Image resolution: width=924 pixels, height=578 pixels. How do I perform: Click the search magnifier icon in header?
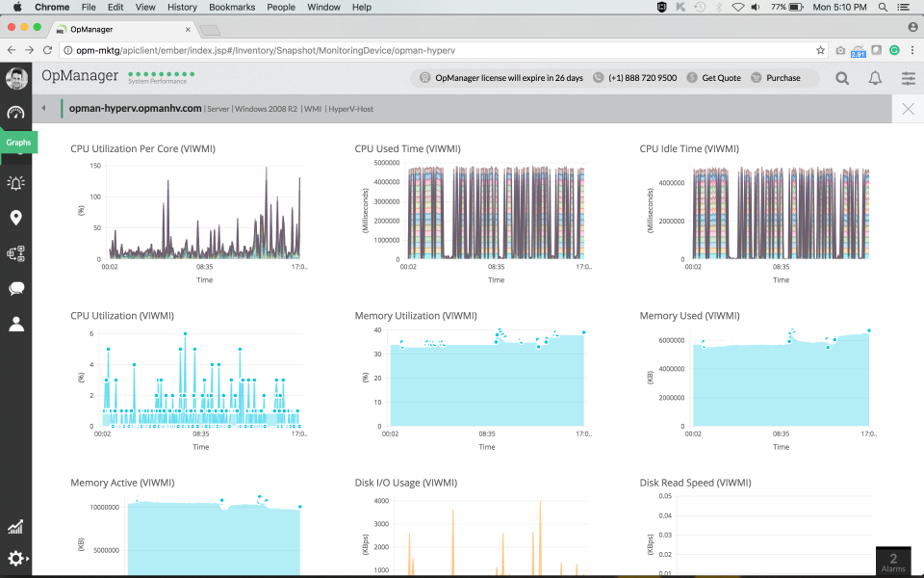tap(842, 78)
